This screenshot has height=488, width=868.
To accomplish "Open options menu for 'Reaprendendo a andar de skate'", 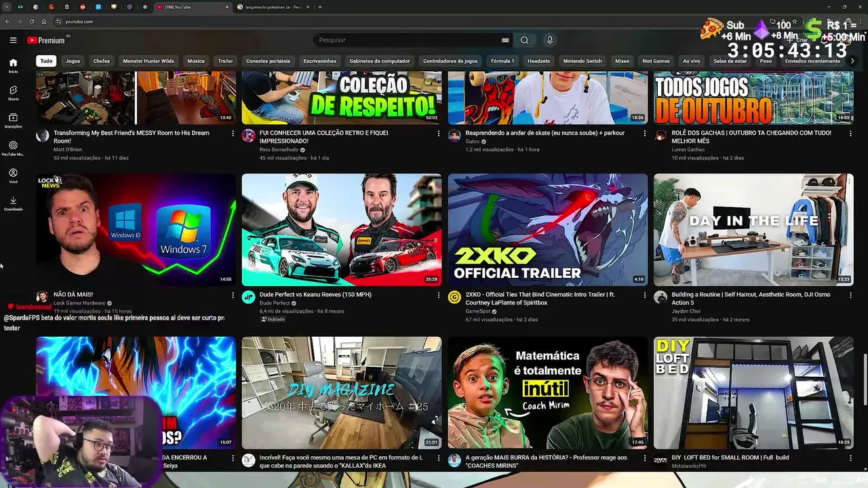I will click(x=645, y=134).
